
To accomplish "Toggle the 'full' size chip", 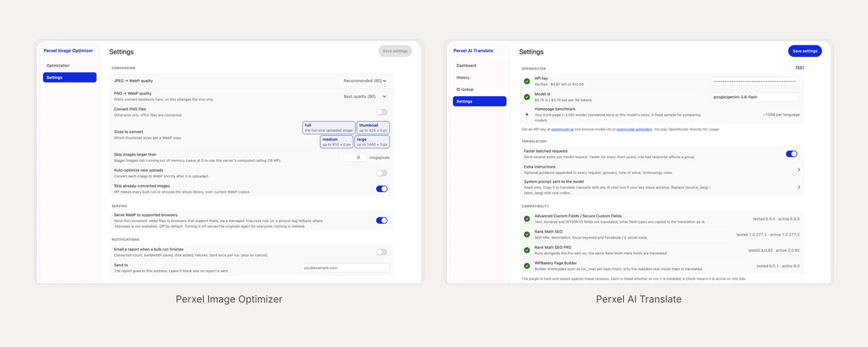I will tap(329, 127).
